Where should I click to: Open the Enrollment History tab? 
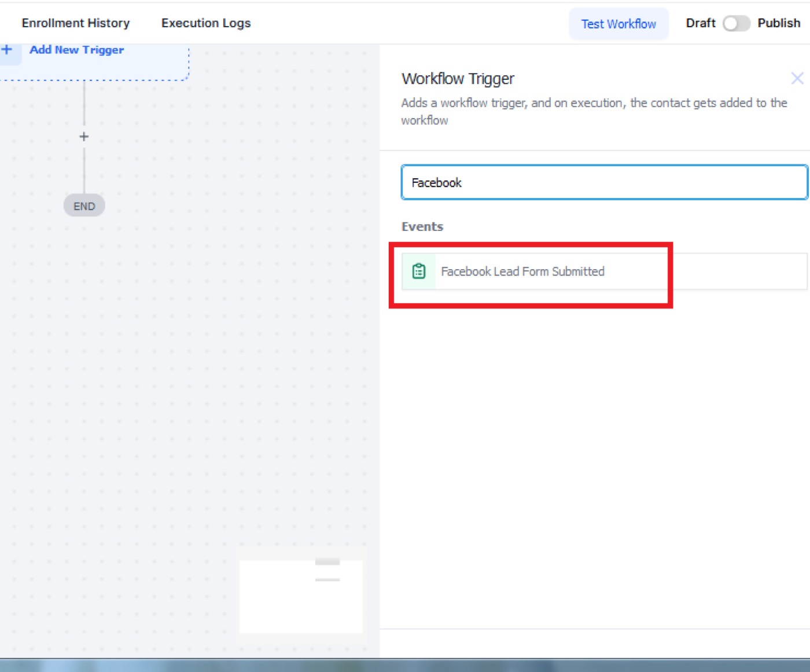point(76,23)
